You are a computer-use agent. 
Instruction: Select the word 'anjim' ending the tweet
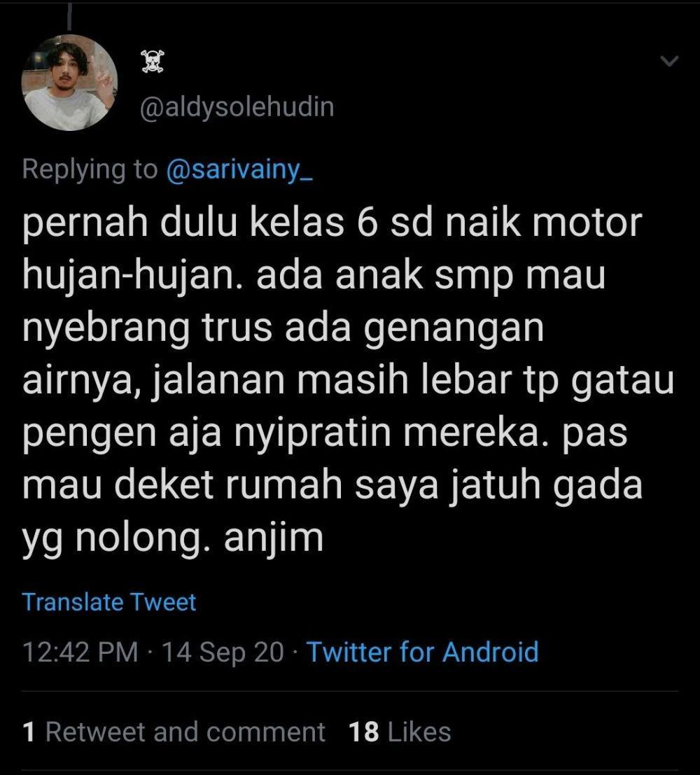click(274, 539)
